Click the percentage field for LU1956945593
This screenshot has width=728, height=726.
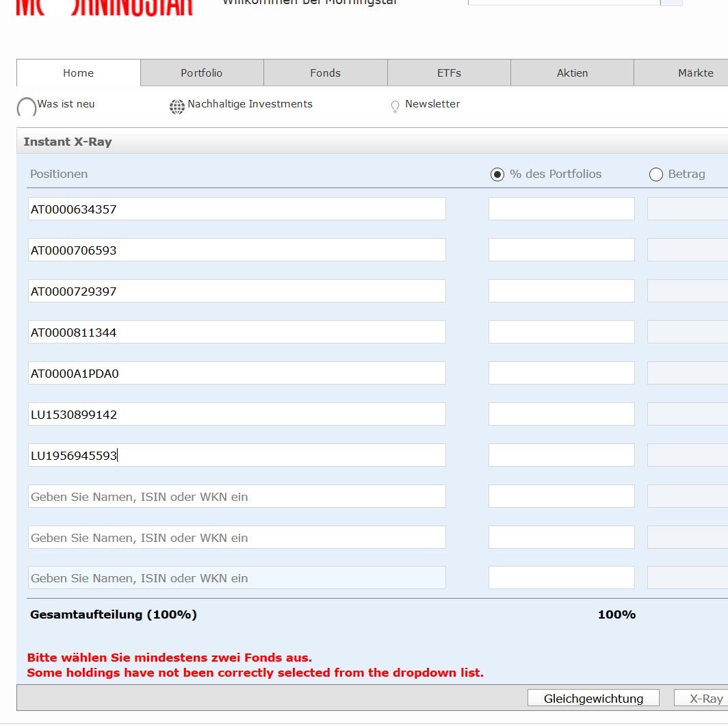[561, 455]
